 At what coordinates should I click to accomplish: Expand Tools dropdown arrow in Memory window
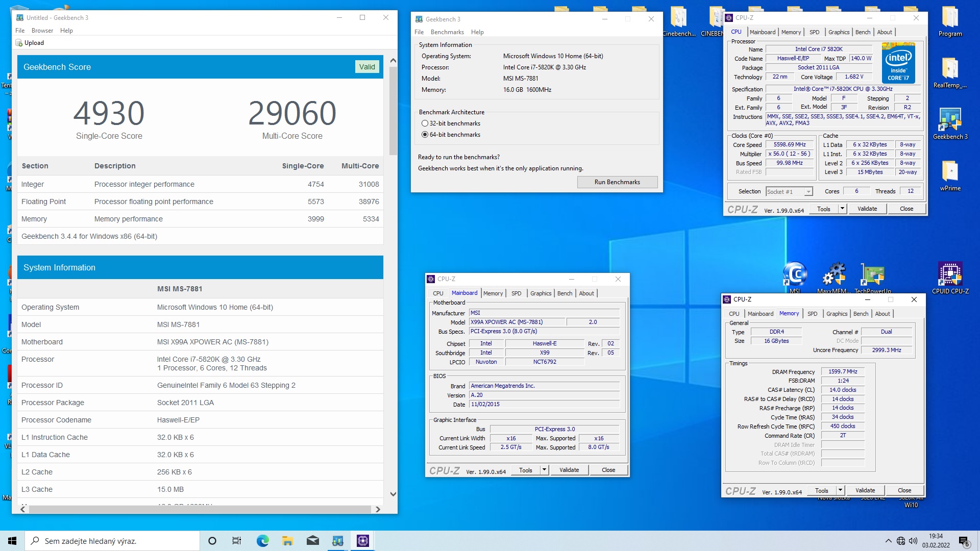840,490
